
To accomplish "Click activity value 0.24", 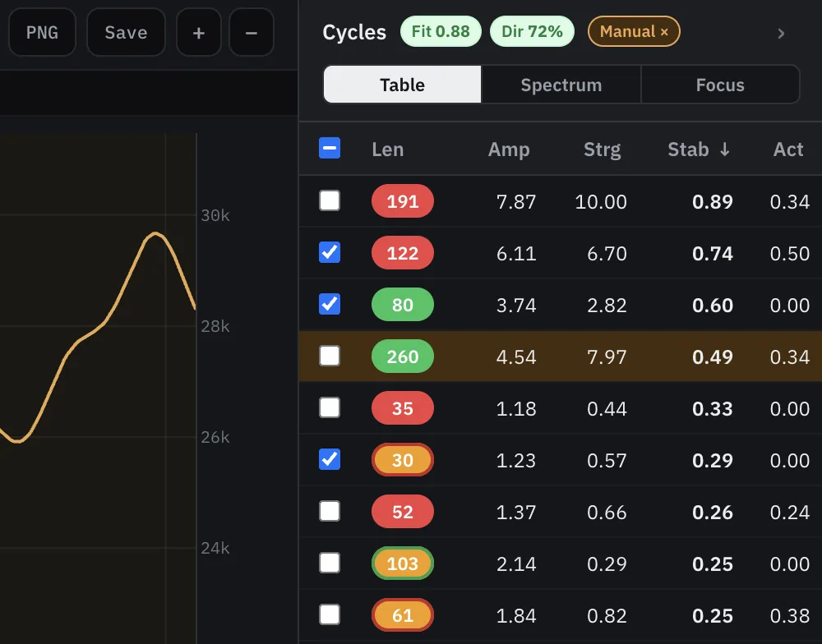I will click(x=789, y=513).
